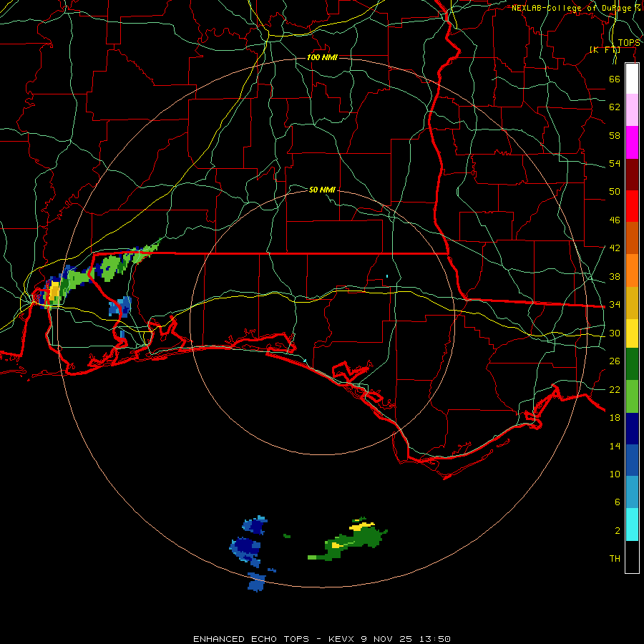The image size is (644, 644).
Task: Click the 'TOPS' legend title
Action: [x=629, y=43]
